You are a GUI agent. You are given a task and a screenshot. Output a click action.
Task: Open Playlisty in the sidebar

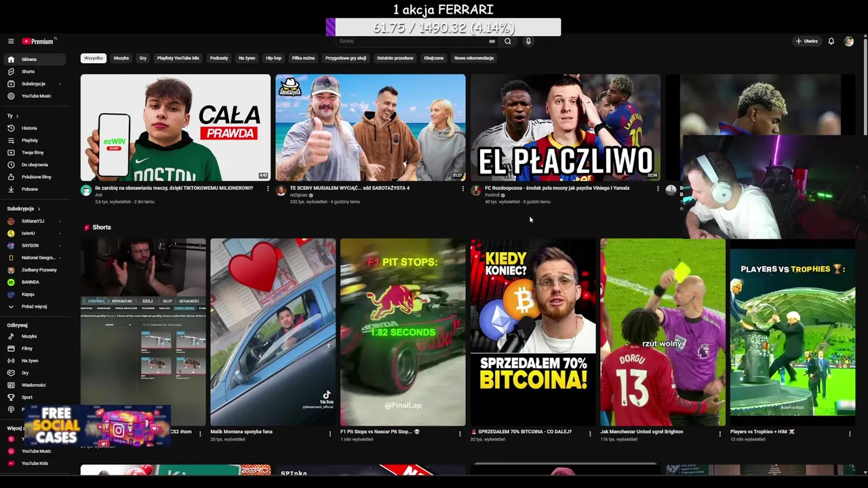[x=35, y=140]
